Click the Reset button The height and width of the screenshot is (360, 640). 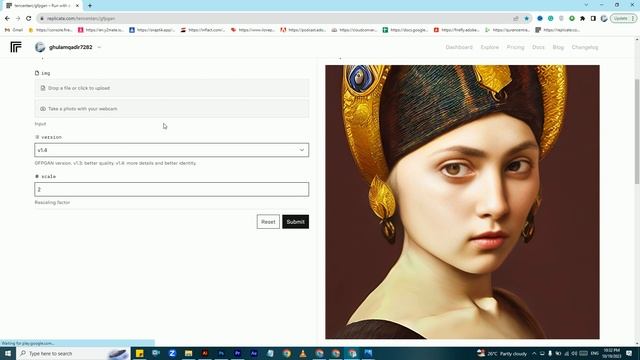tap(268, 222)
